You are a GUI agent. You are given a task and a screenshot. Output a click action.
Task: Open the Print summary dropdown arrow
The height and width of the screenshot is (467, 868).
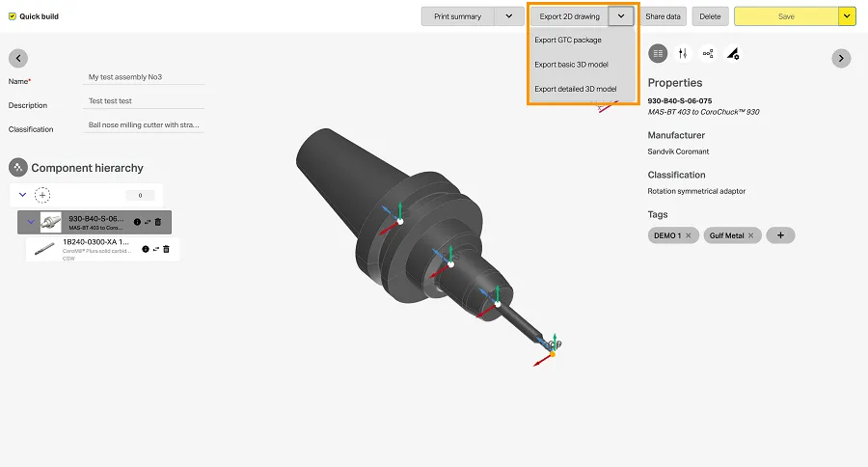pos(508,16)
